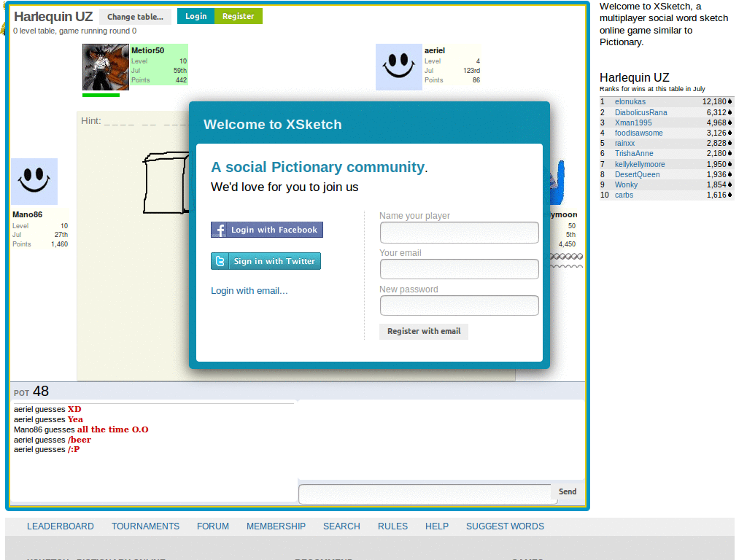Open rainxx's profile link

point(624,143)
